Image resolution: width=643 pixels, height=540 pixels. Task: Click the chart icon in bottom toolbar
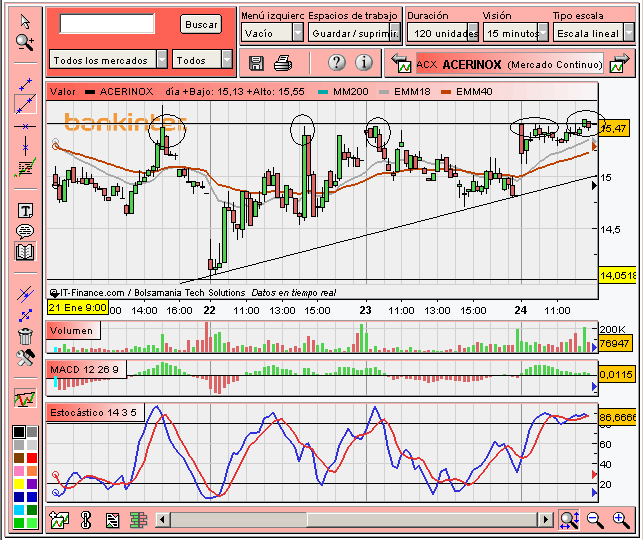[x=59, y=520]
